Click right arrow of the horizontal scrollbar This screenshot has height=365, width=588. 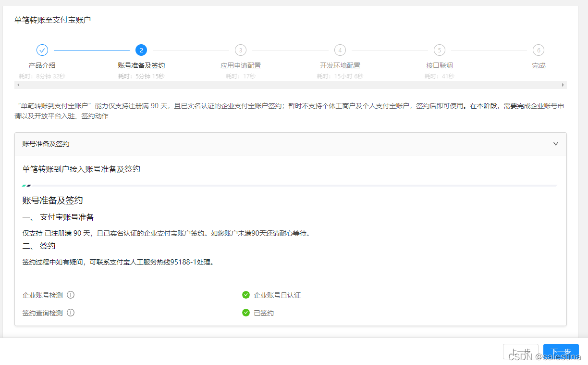563,85
